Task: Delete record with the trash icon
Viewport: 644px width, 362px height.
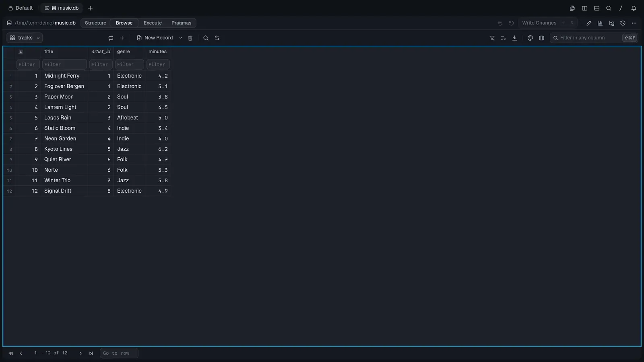Action: pos(190,38)
